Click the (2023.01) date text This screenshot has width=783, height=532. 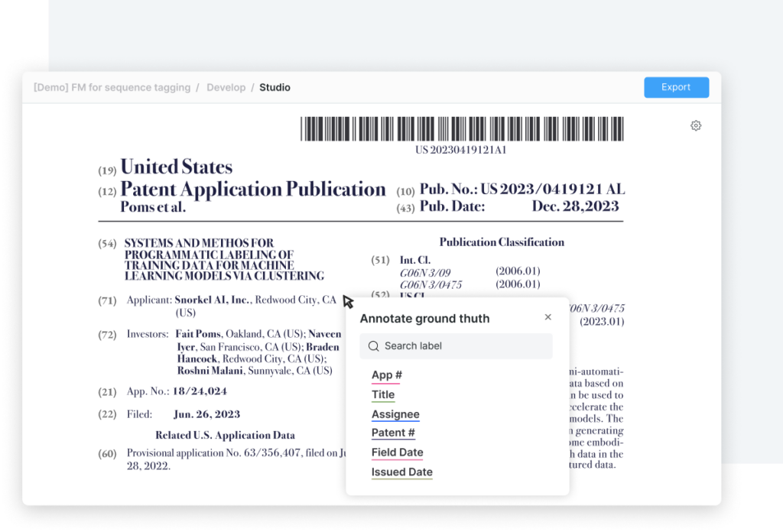click(x=602, y=321)
